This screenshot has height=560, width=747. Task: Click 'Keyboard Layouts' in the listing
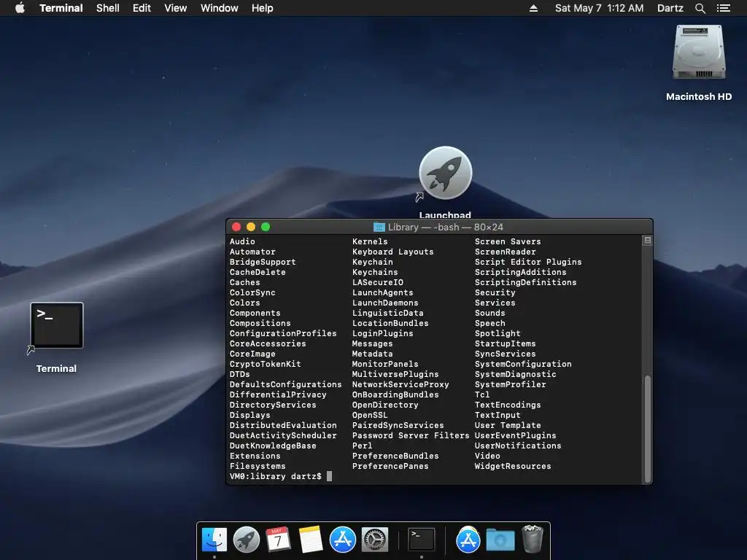393,252
